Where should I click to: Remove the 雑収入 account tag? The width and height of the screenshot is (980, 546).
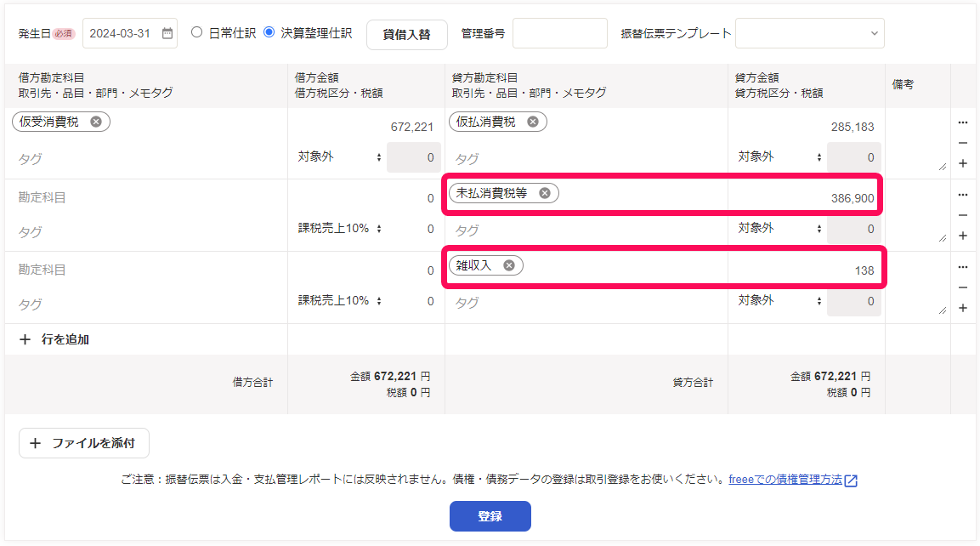509,266
